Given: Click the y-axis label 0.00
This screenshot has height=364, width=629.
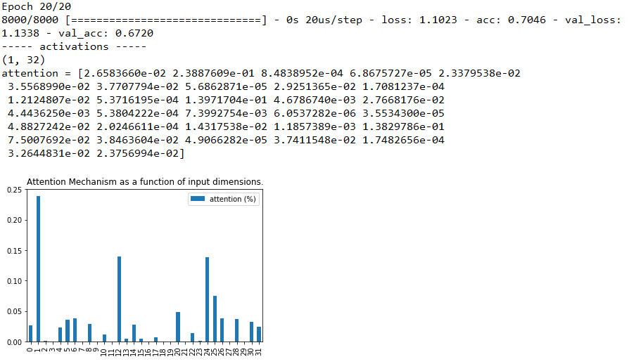Looking at the screenshot, I should pyautogui.click(x=15, y=342).
